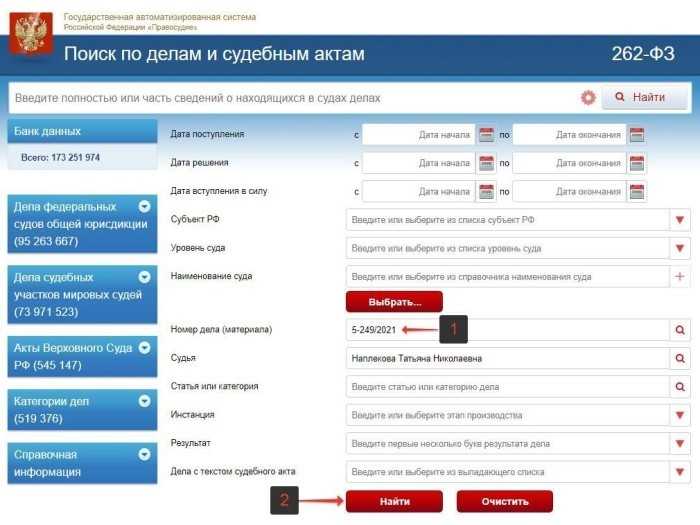The image size is (700, 525).
Task: Open the Справочная информация sidebar section
Action: tap(144, 454)
